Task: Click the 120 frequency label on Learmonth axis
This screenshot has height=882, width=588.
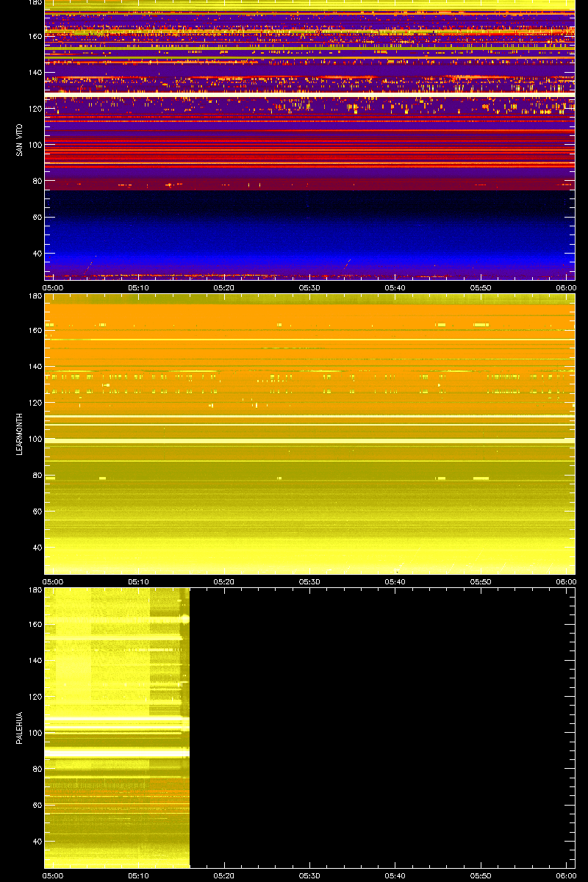Action: pos(35,403)
